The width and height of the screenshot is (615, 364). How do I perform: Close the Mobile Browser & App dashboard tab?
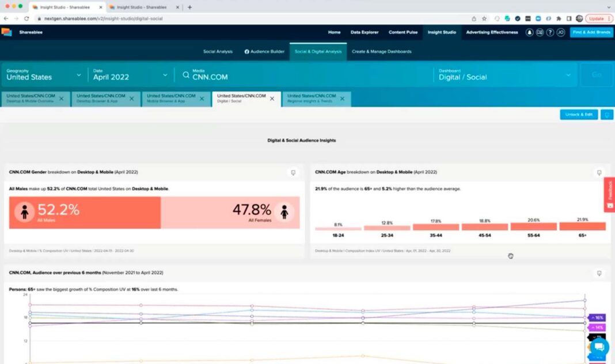202,99
